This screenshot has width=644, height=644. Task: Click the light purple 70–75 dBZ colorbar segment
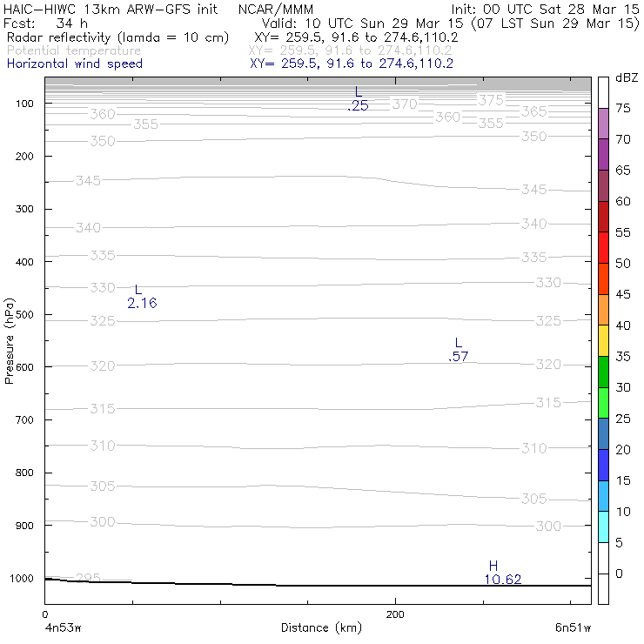tap(603, 124)
